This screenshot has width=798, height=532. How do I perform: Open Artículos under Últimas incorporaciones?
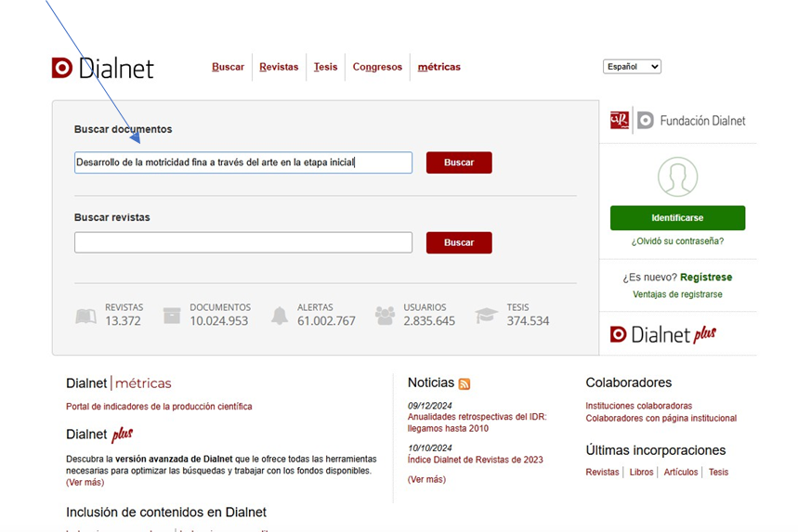(x=681, y=472)
